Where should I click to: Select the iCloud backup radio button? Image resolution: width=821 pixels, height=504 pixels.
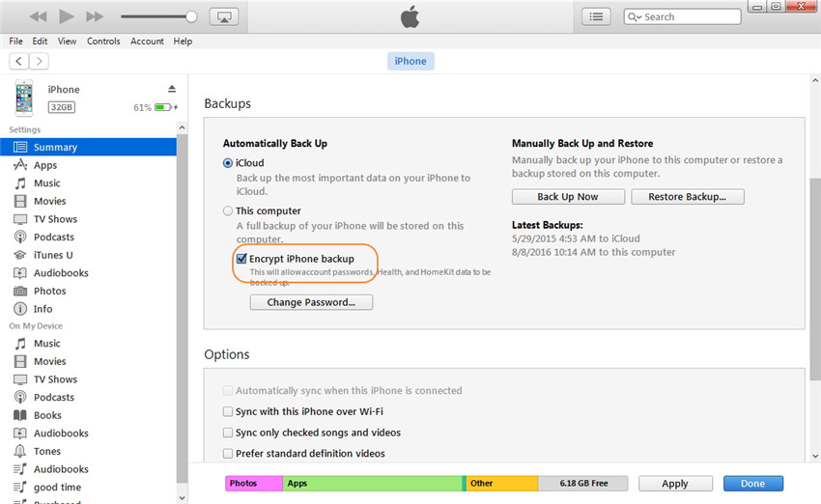click(x=228, y=163)
